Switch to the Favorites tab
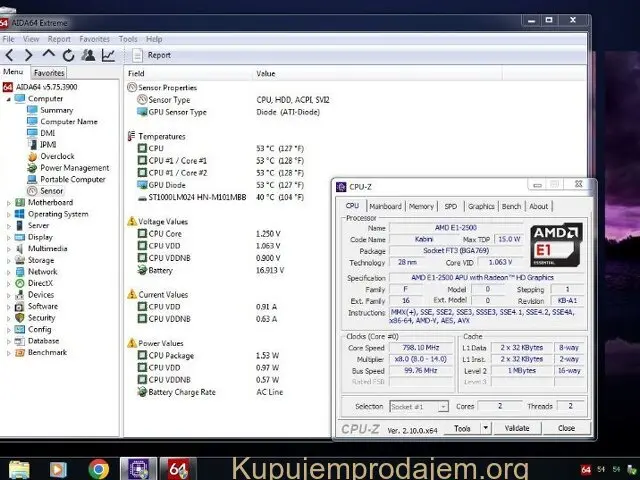 coord(48,73)
